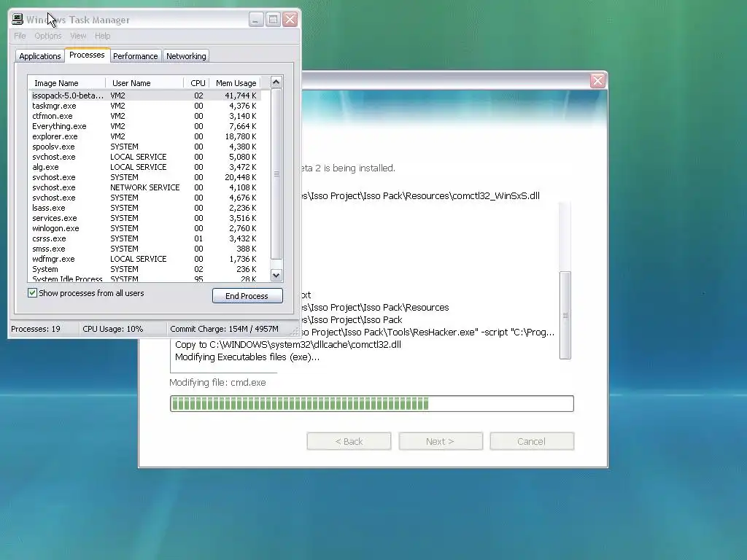The height and width of the screenshot is (560, 747).
Task: Sort processes by CPU column
Action: (x=196, y=83)
